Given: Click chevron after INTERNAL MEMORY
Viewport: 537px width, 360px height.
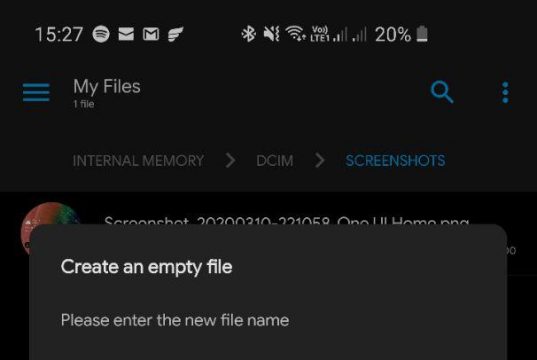Looking at the screenshot, I should 230,160.
